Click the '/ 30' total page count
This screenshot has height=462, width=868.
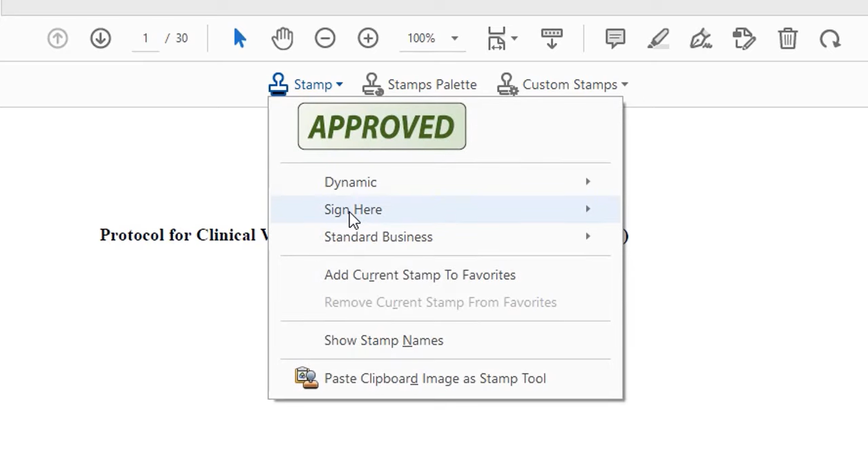[x=176, y=38]
